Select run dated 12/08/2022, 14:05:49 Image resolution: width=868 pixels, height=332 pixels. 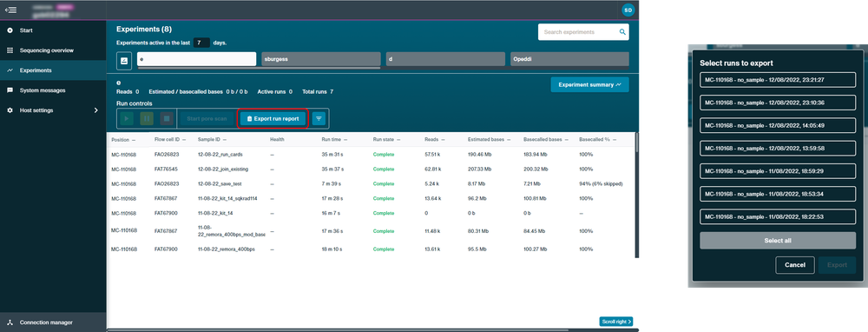pos(778,125)
